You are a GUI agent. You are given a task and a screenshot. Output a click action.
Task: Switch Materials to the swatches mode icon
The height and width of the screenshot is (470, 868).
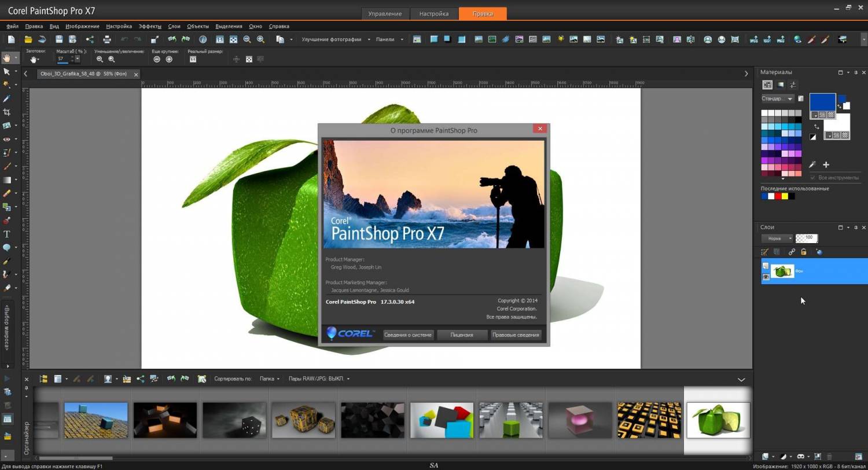pos(767,85)
